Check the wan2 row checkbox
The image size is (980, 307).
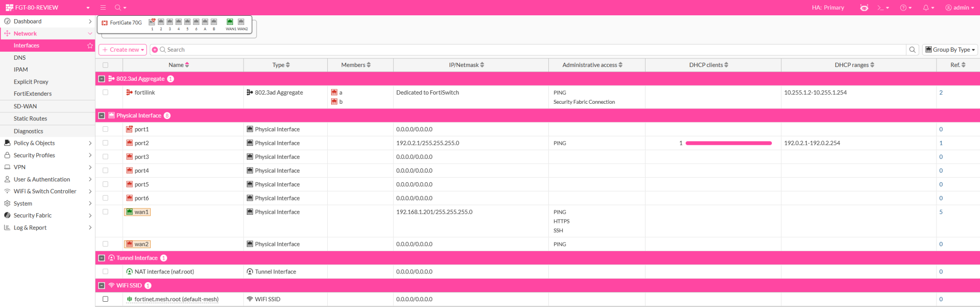pyautogui.click(x=105, y=244)
